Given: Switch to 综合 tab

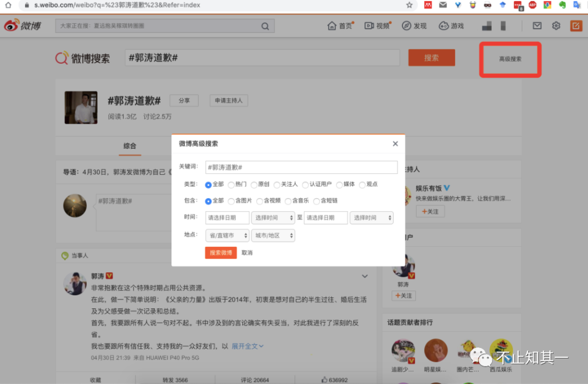Looking at the screenshot, I should 130,146.
